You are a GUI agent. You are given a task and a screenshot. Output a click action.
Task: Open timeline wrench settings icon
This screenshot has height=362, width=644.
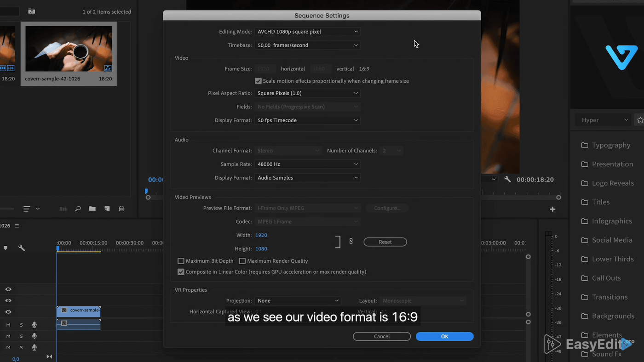tap(22, 248)
